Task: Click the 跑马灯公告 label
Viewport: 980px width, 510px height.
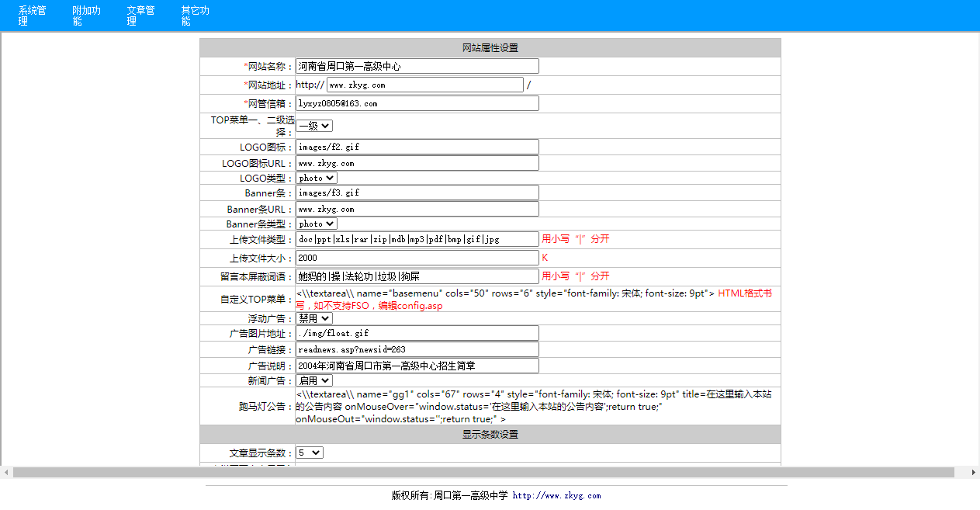Action: pyautogui.click(x=266, y=407)
